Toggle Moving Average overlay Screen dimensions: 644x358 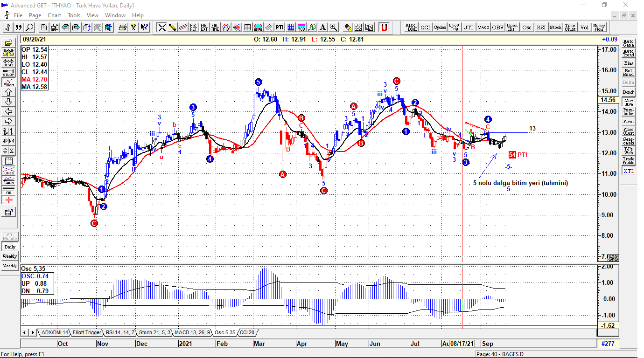[x=629, y=102]
